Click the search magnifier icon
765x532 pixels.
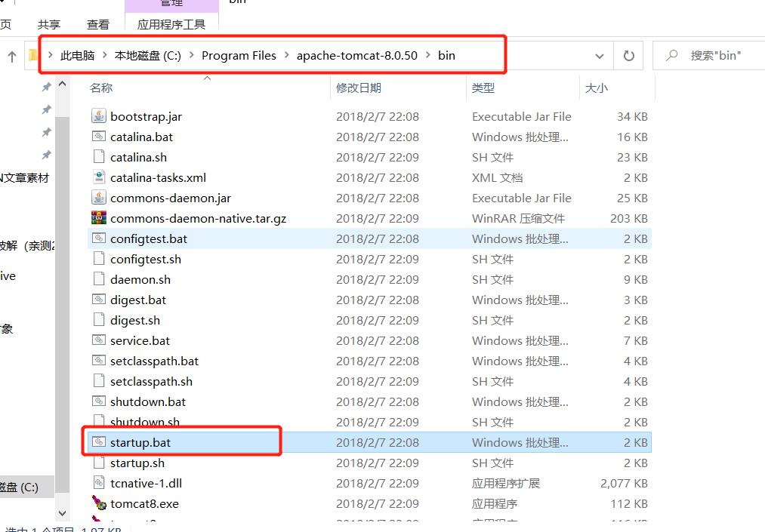click(x=672, y=55)
